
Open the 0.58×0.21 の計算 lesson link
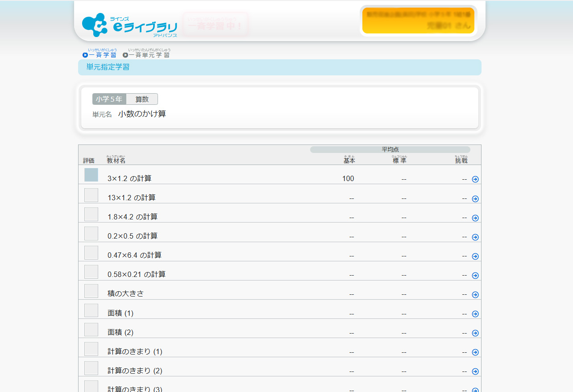tap(136, 275)
